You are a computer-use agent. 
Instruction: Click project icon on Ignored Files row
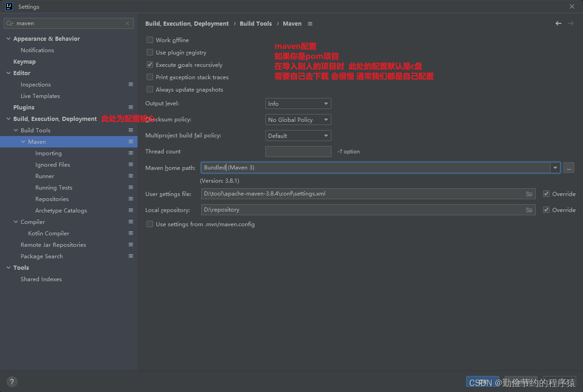pyautogui.click(x=131, y=164)
